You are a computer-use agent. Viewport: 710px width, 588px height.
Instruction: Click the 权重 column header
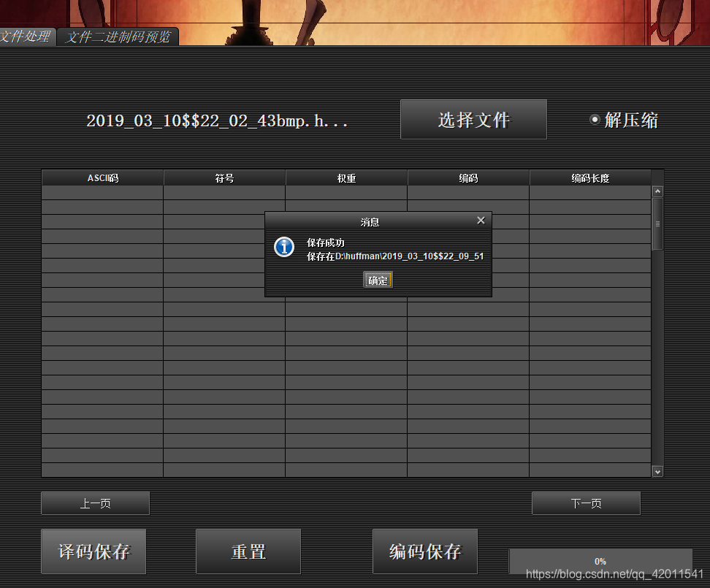[346, 178]
